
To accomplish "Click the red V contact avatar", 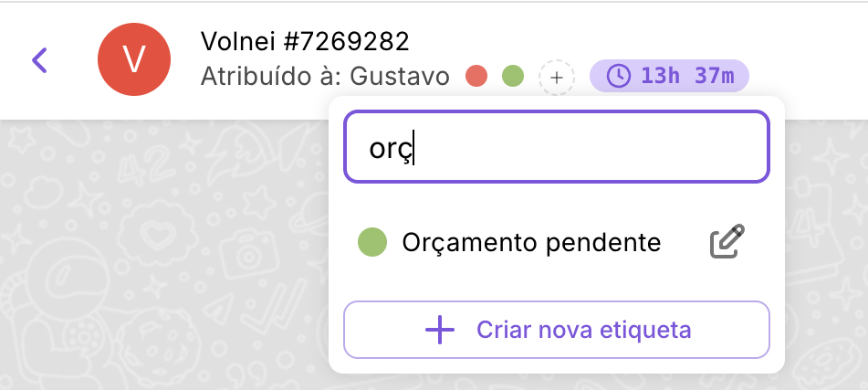I will click(x=134, y=59).
